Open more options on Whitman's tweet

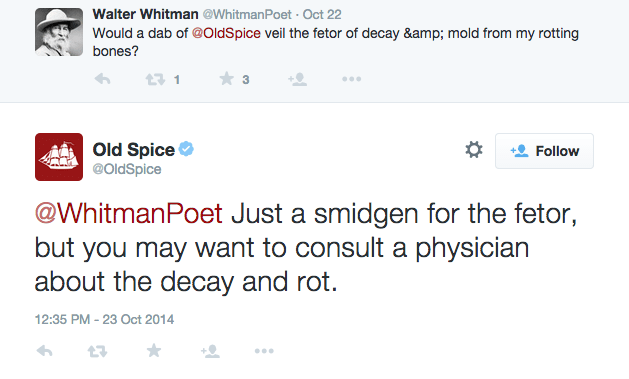pos(351,79)
